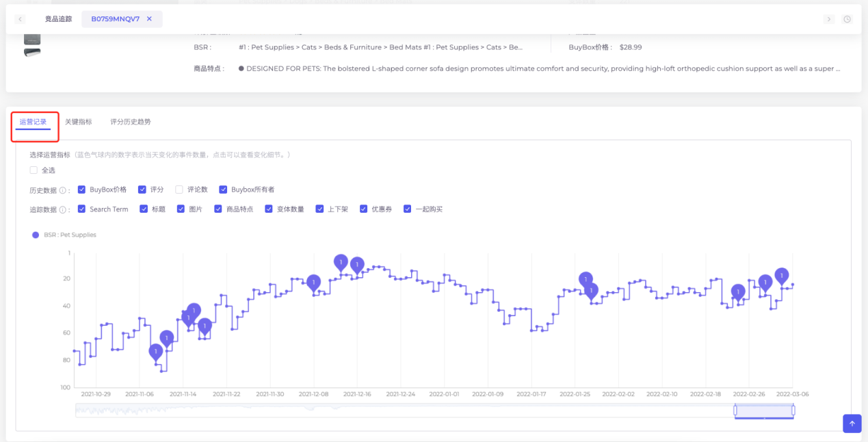The image size is (868, 442).
Task: Click info icon next to 历史数据
Action: (64, 190)
